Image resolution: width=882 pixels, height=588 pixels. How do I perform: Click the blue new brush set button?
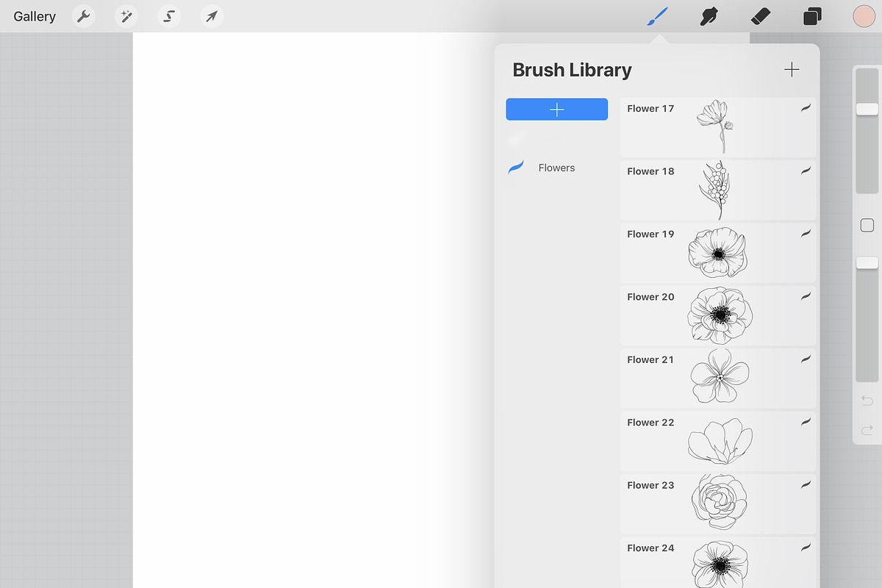[x=556, y=110]
